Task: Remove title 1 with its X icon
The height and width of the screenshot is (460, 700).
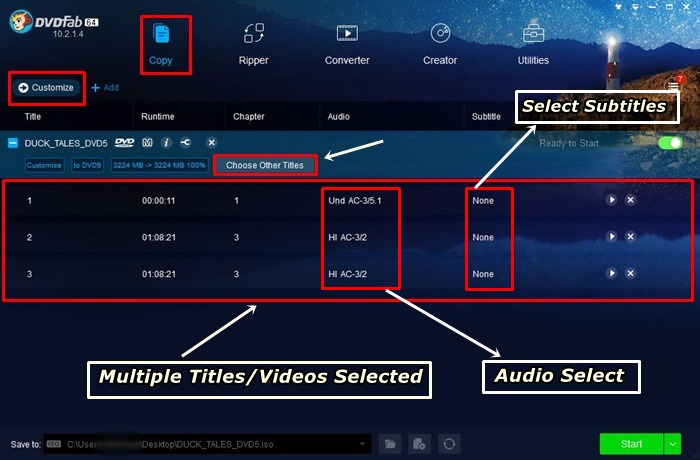Action: [630, 200]
